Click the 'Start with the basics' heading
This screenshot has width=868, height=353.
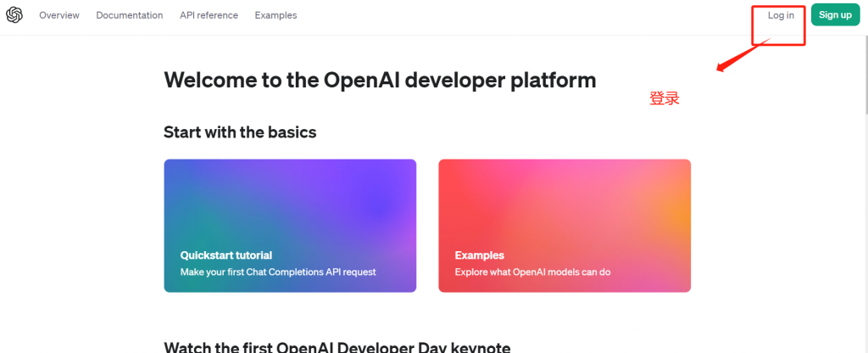click(x=240, y=132)
